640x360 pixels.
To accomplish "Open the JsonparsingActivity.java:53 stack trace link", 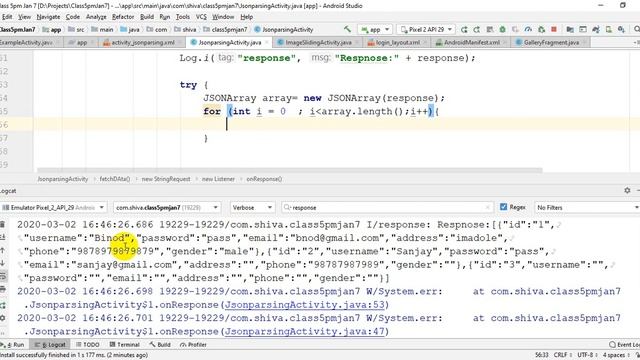I will [305, 305].
